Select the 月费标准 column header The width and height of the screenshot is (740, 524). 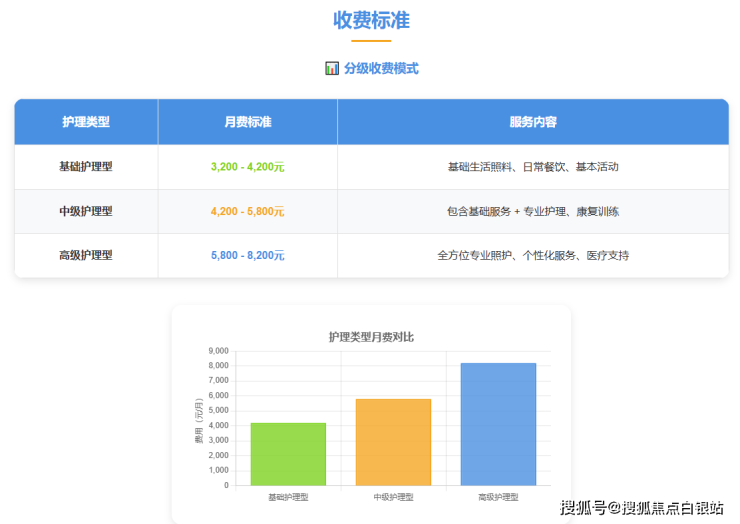pos(247,122)
